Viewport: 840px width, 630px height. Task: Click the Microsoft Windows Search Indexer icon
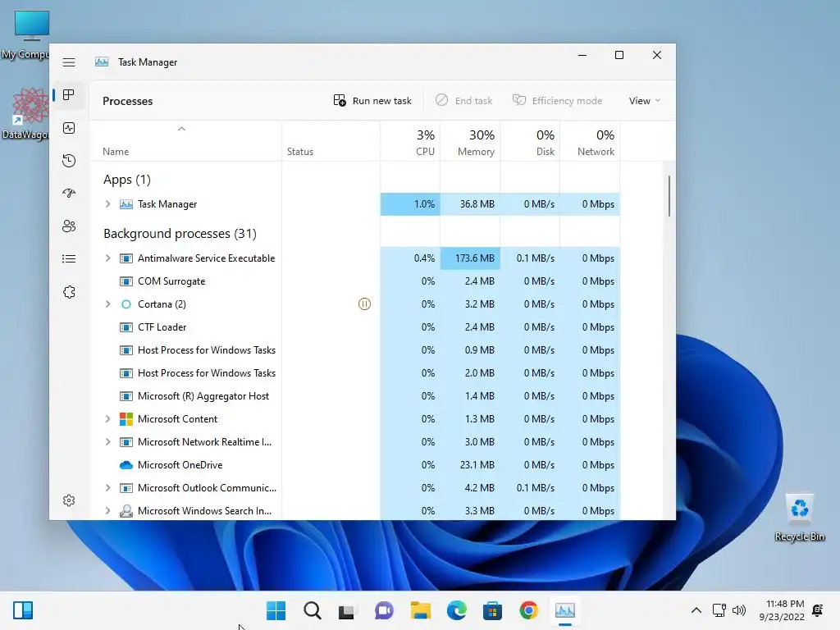126,510
